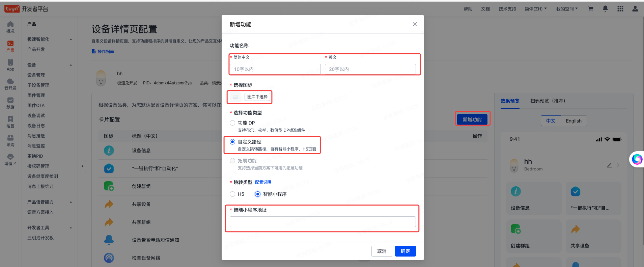Collapse the 极速智能化 menu group
Viewport: 644px width, 267px height.
coord(71,39)
